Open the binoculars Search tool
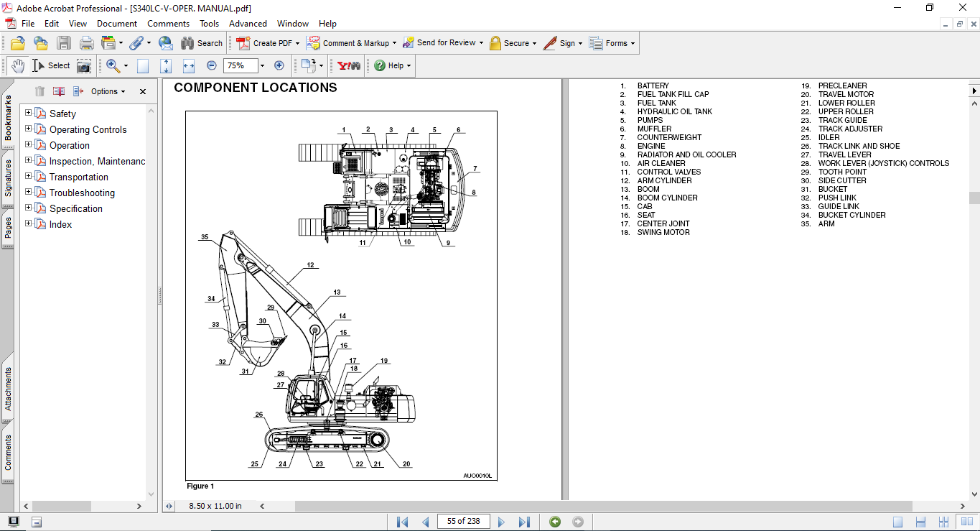 click(x=202, y=43)
